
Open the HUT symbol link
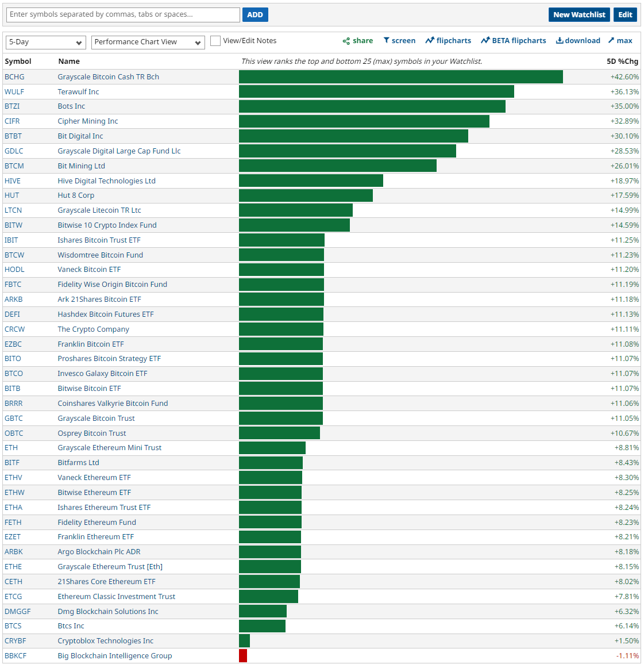pos(12,195)
